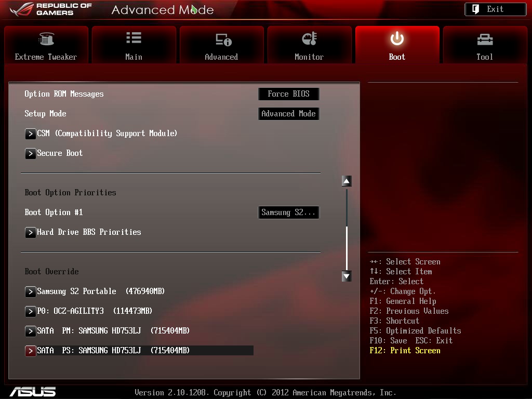Expand Hard Drive BBS Priorities arrow
532x399 pixels.
point(30,232)
